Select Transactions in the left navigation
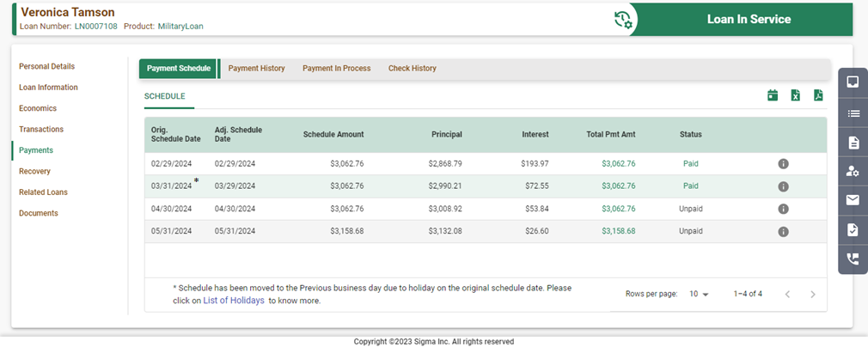The width and height of the screenshot is (868, 347). tap(41, 129)
